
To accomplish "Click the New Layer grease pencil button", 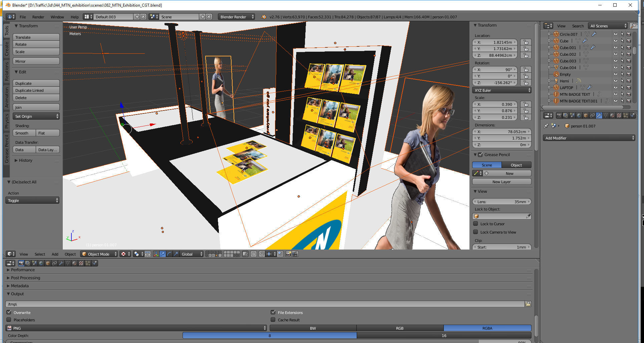I will (x=502, y=182).
